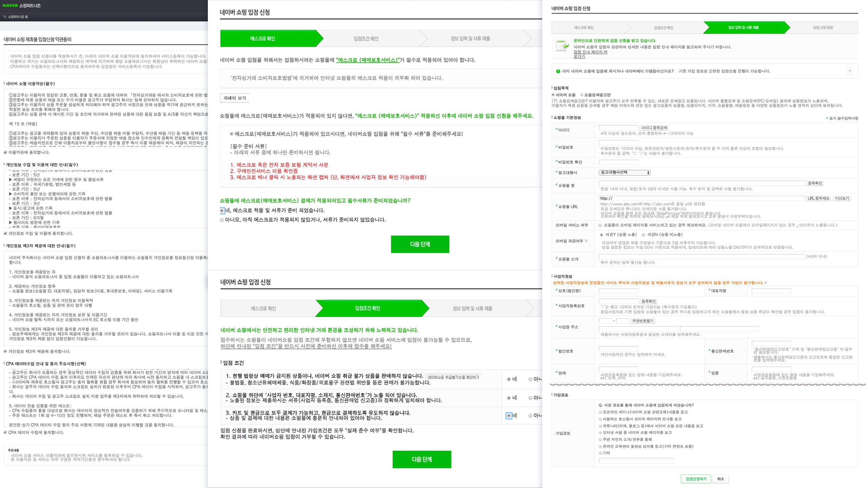The height and width of the screenshot is (488, 868).
Task: Open the 쇼핑파트너존 홈 home icon link
Action: tap(16, 17)
